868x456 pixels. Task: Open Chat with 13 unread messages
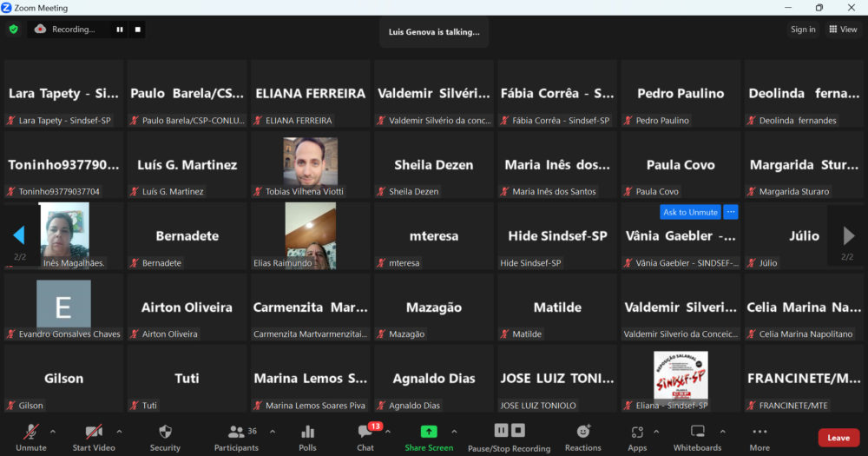click(x=365, y=437)
